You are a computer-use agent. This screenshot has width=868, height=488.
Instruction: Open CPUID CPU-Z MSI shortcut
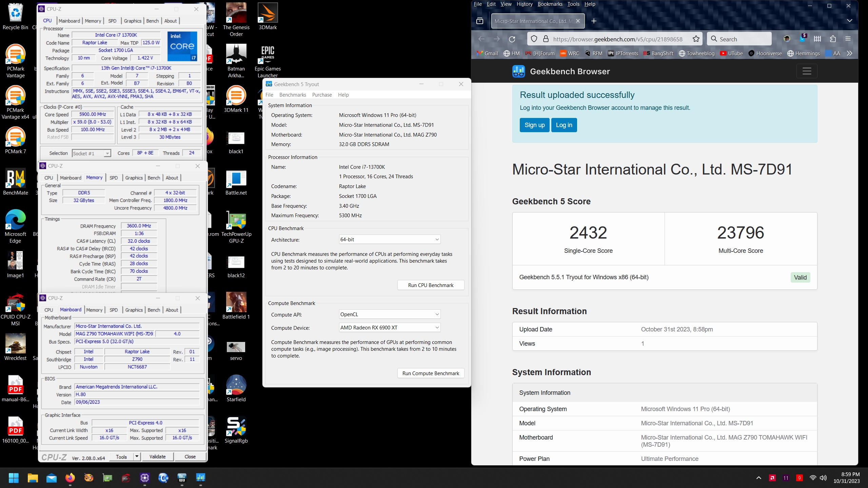coord(15,309)
